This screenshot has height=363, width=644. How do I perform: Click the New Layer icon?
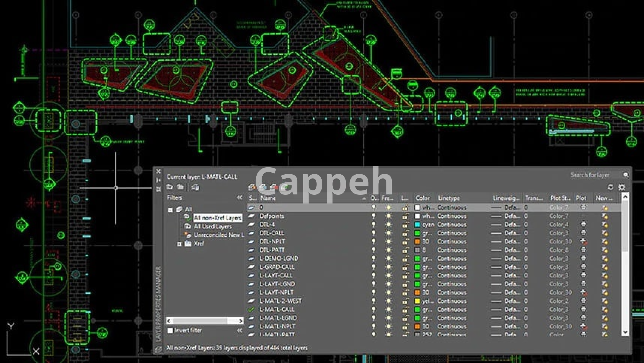point(252,187)
